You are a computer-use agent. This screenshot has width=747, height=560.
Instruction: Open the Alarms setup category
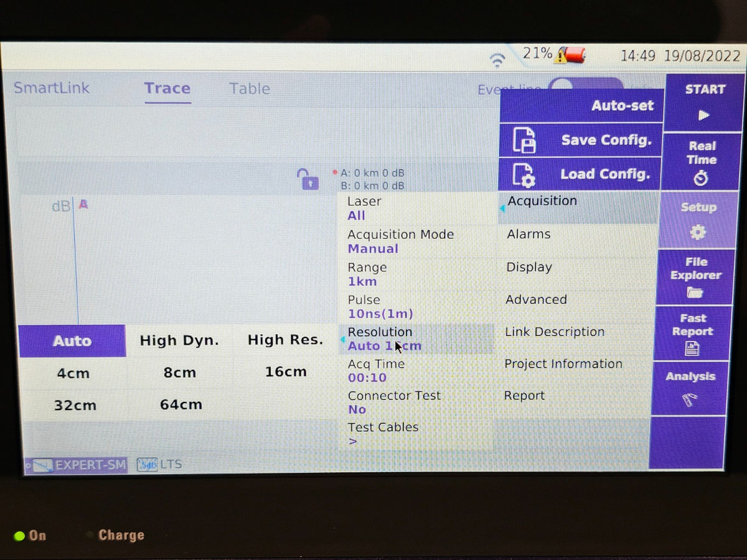(577, 234)
